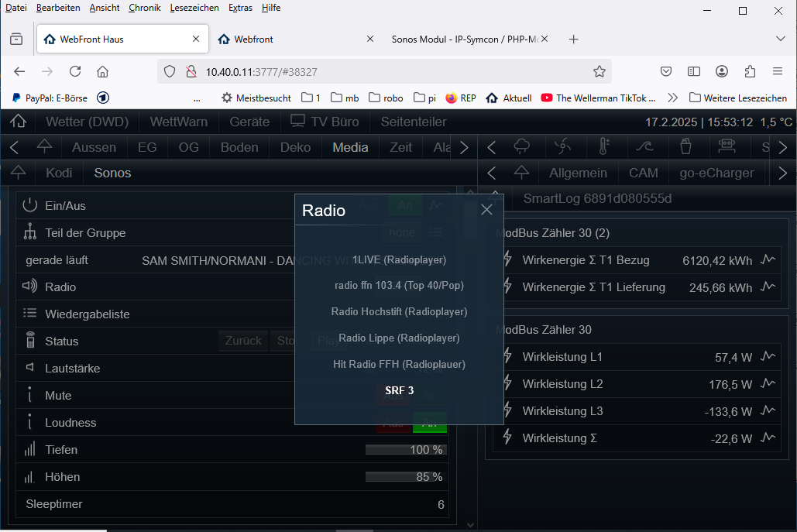797x532 pixels.
Task: Click scrollbar down arrow in Sonos panel
Action: (470, 525)
